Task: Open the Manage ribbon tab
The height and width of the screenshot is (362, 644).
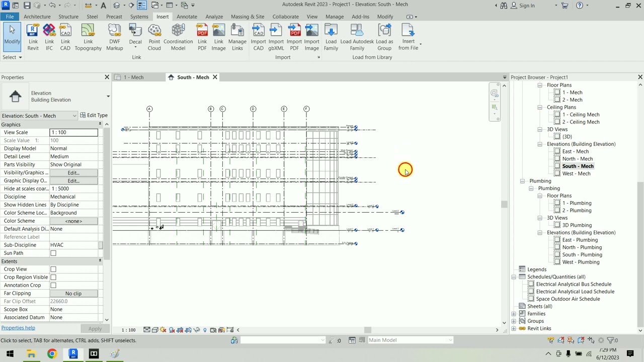Action: click(x=335, y=17)
